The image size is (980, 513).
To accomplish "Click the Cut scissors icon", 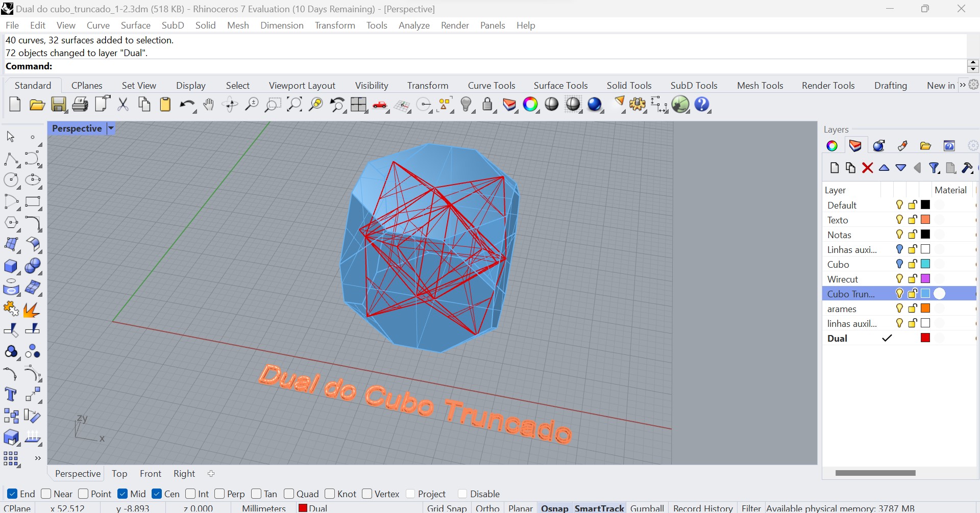I will tap(123, 105).
